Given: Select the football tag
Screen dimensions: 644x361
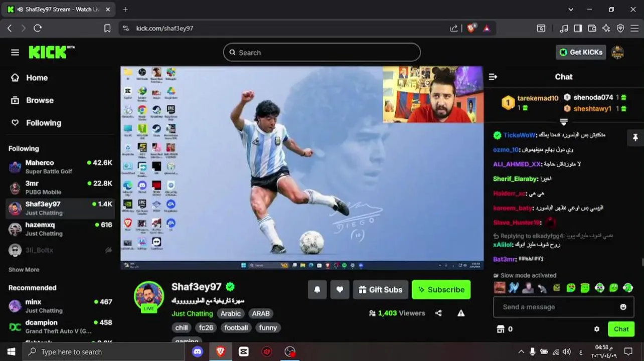Looking at the screenshot, I should coord(236,327).
